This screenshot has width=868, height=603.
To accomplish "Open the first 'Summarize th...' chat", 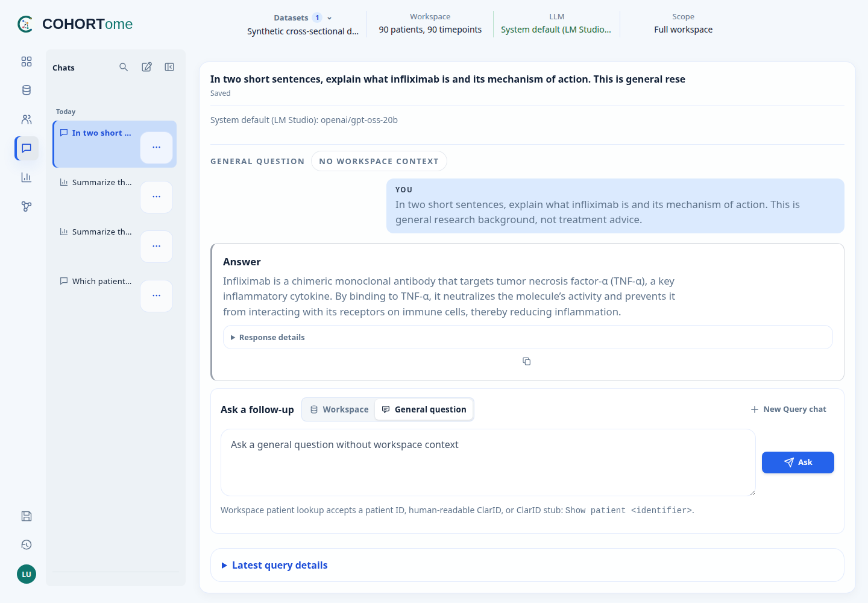I will [x=96, y=182].
